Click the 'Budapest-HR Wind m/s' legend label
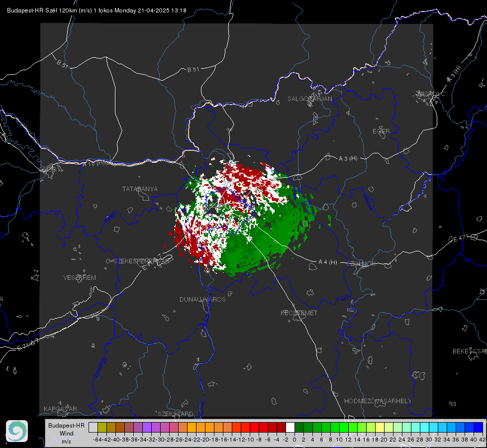Image resolution: width=487 pixels, height=448 pixels. tap(67, 434)
